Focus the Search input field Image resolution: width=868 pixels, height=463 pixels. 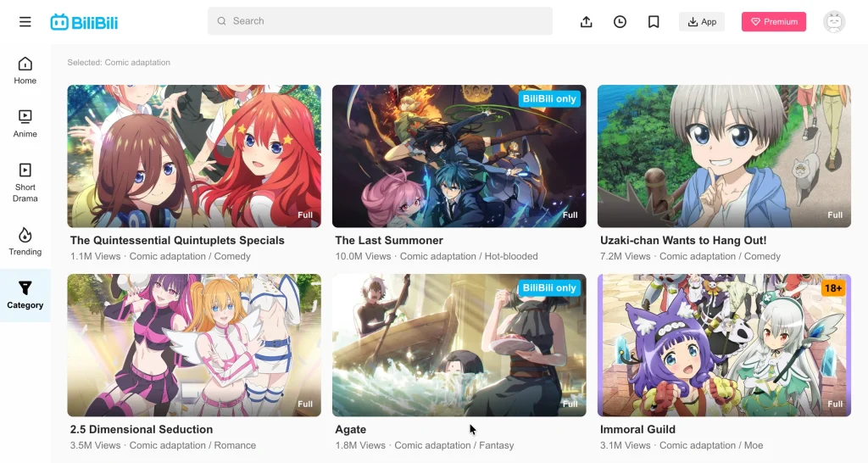[x=380, y=21]
